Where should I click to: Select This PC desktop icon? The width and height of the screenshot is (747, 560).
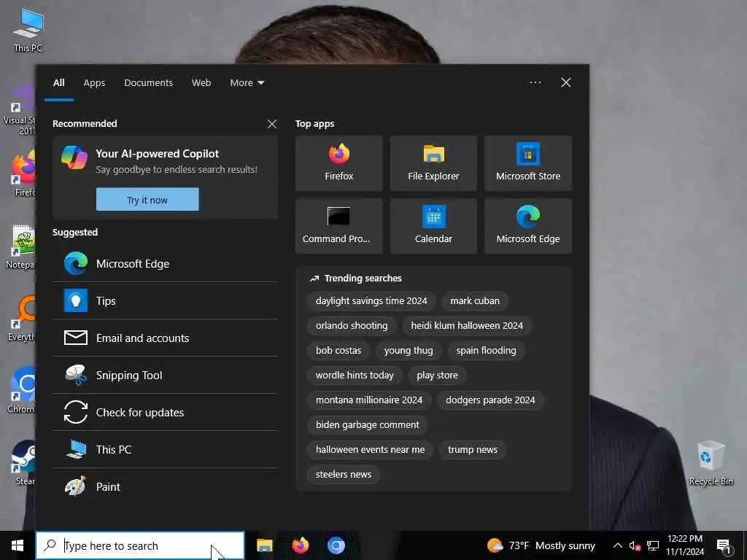point(28,29)
